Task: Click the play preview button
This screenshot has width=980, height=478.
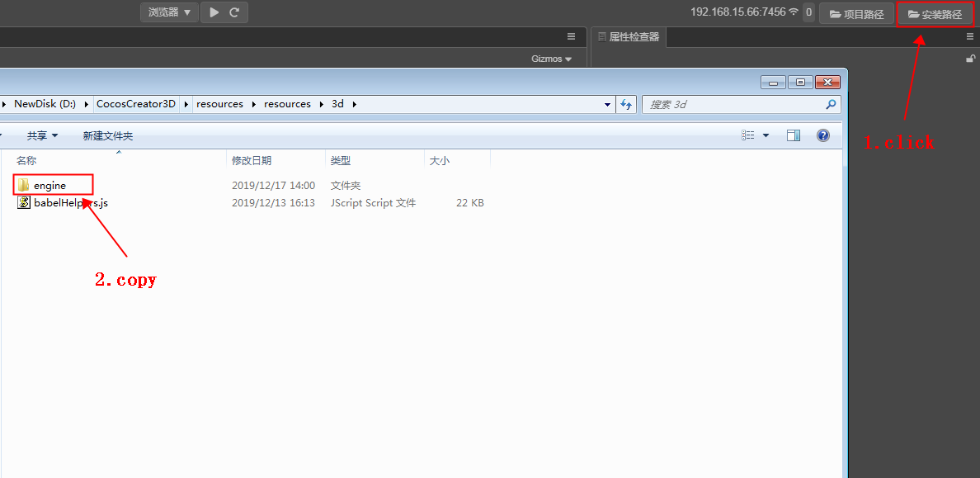Action: [214, 12]
